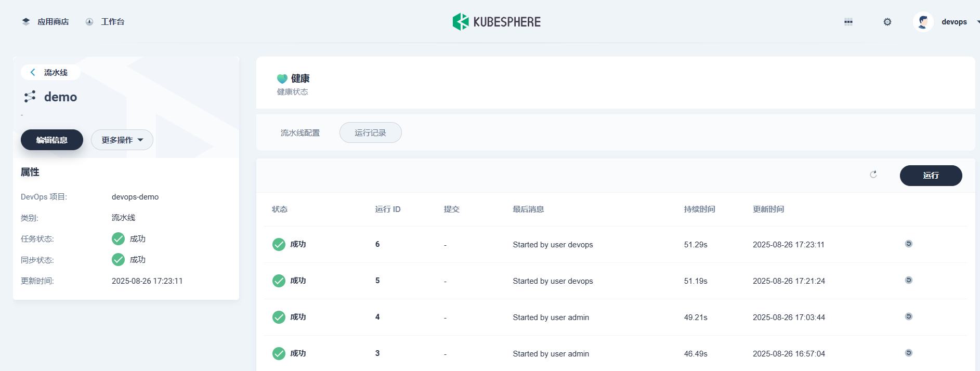Click duration value 51.19s
The image size is (980, 371).
point(696,281)
